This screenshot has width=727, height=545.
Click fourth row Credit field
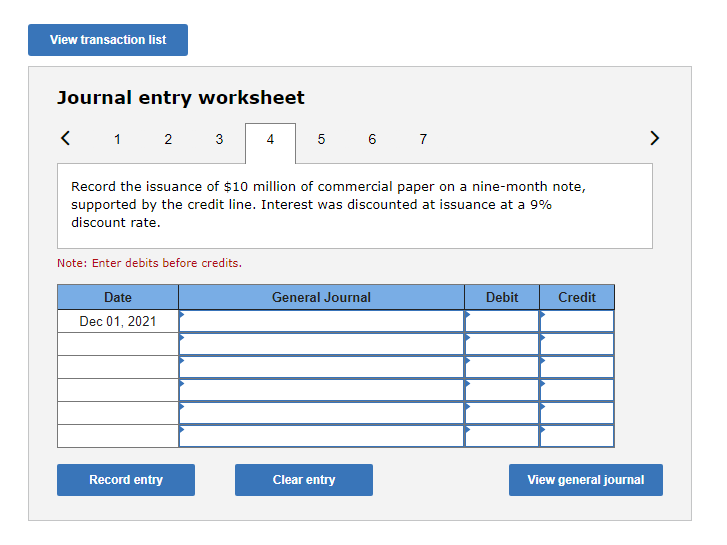(x=577, y=390)
